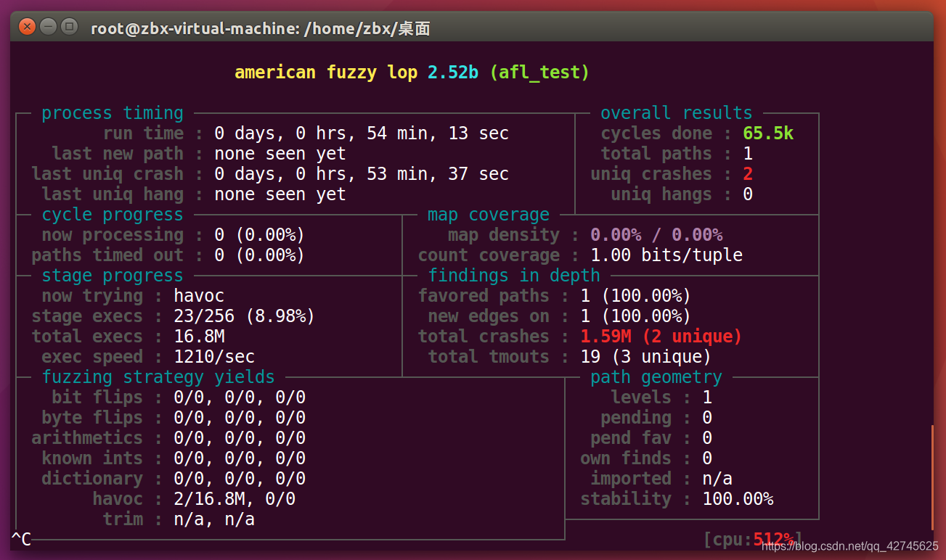The image size is (946, 560).
Task: Click 'none seen yet' beside last uniq hang
Action: (280, 194)
